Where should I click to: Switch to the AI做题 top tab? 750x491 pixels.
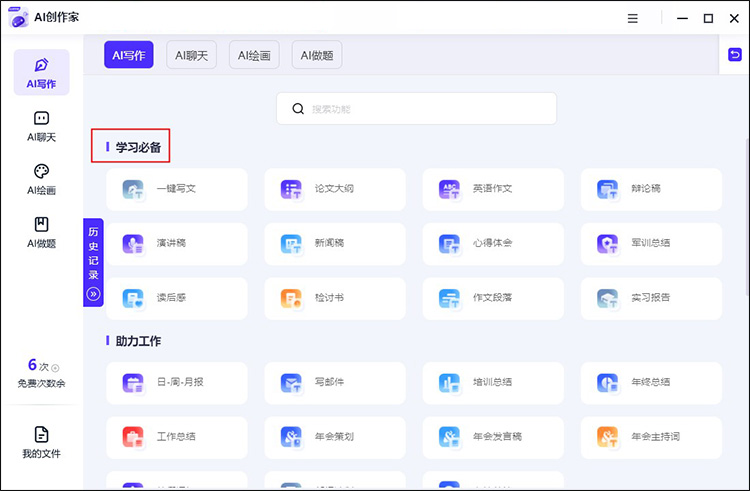pyautogui.click(x=317, y=55)
